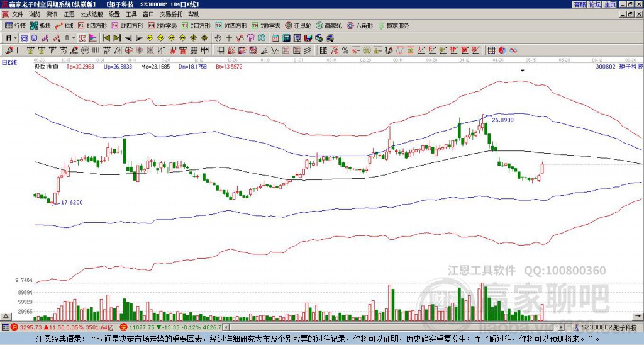The height and width of the screenshot is (345, 644).
Task: Open 赢家服务 with dollar icon
Action: pyautogui.click(x=394, y=25)
